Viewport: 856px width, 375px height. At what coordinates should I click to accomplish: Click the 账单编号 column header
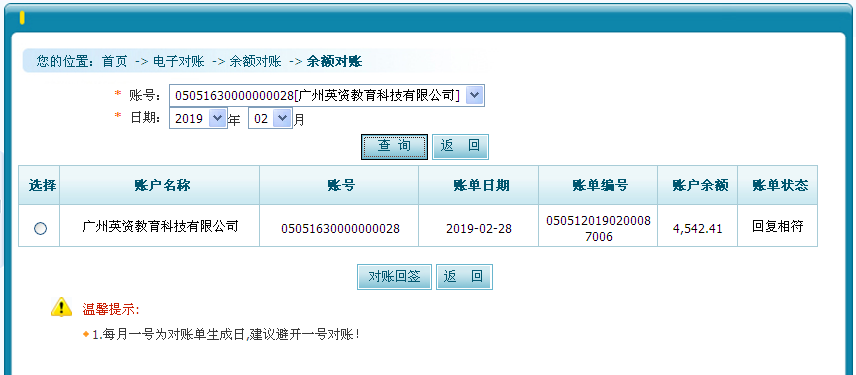[598, 185]
